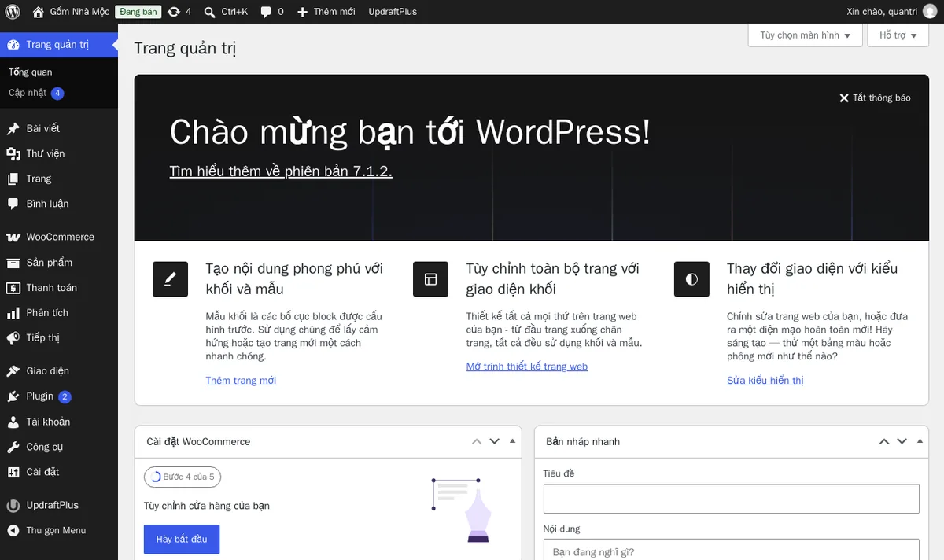Screen dimensions: 944x560
Task: Click the Sản phẩm box icon
Action: click(x=13, y=263)
